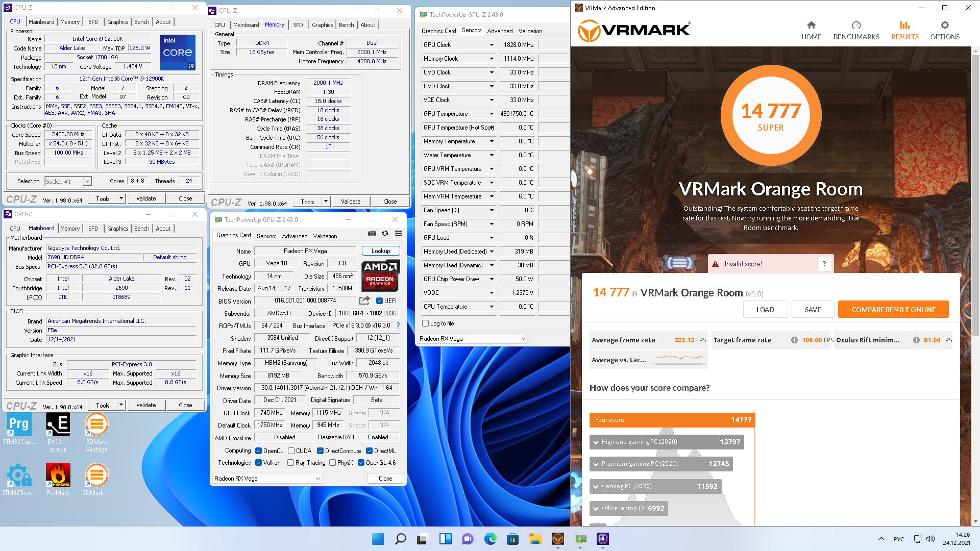Open the VRMark Results tab
This screenshot has height=551, width=980.
click(x=904, y=31)
